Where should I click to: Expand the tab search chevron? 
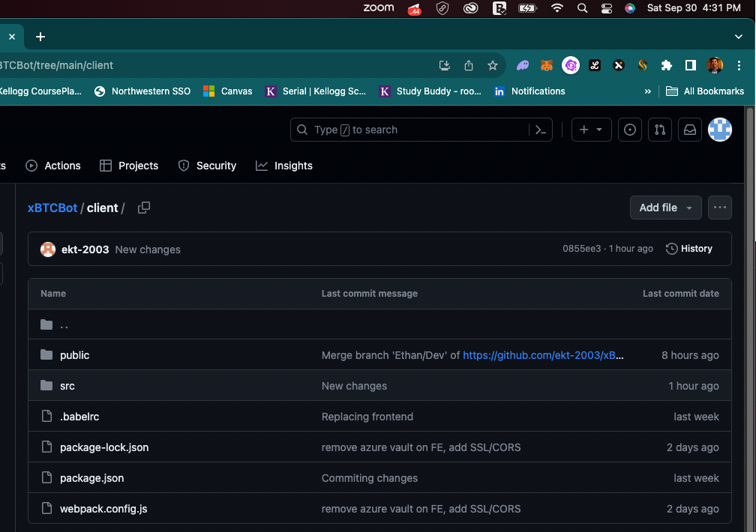pos(738,37)
